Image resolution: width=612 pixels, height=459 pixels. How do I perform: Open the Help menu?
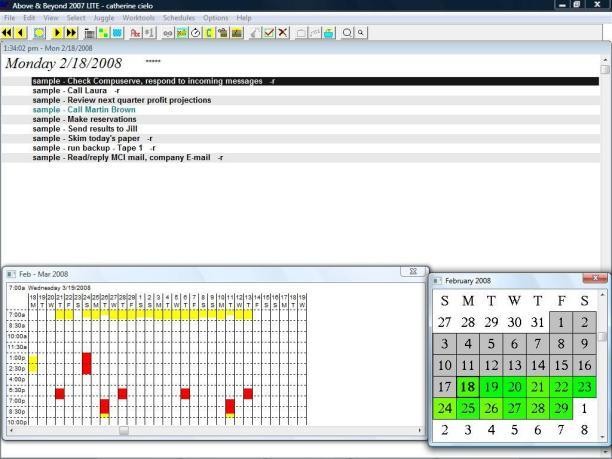[244, 18]
